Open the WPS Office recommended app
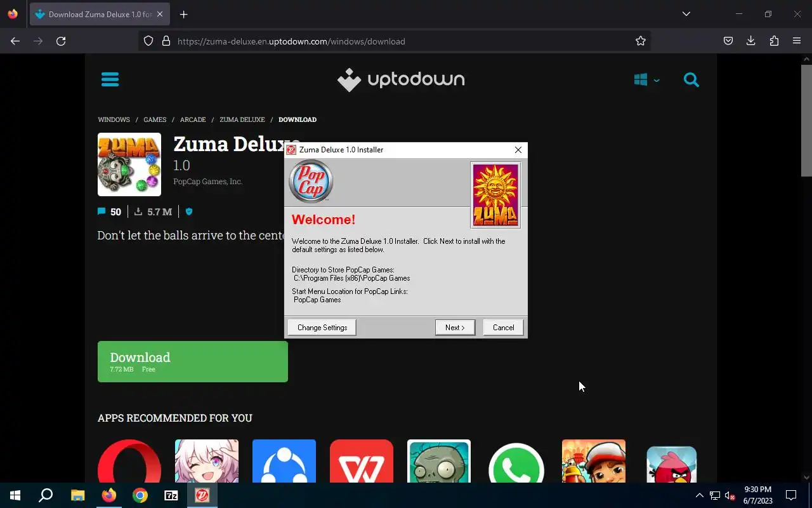812x508 pixels. click(362, 461)
